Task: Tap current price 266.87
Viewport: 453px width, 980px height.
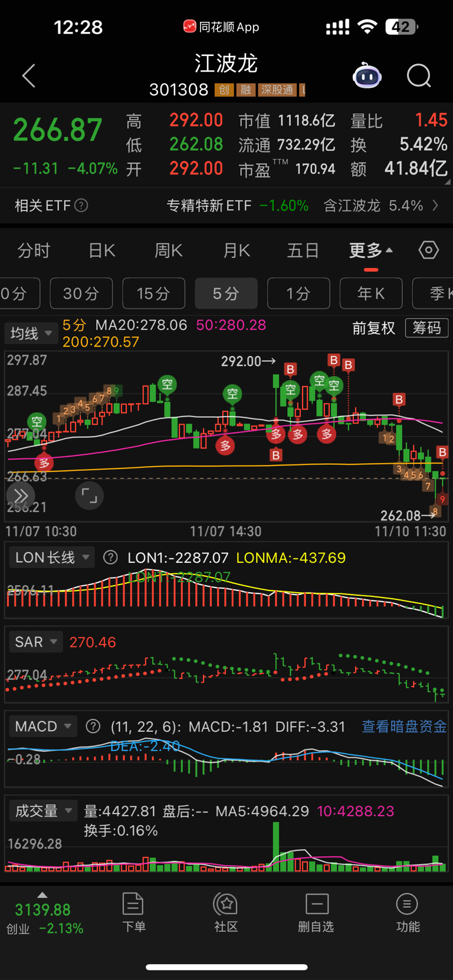Action: 58,130
